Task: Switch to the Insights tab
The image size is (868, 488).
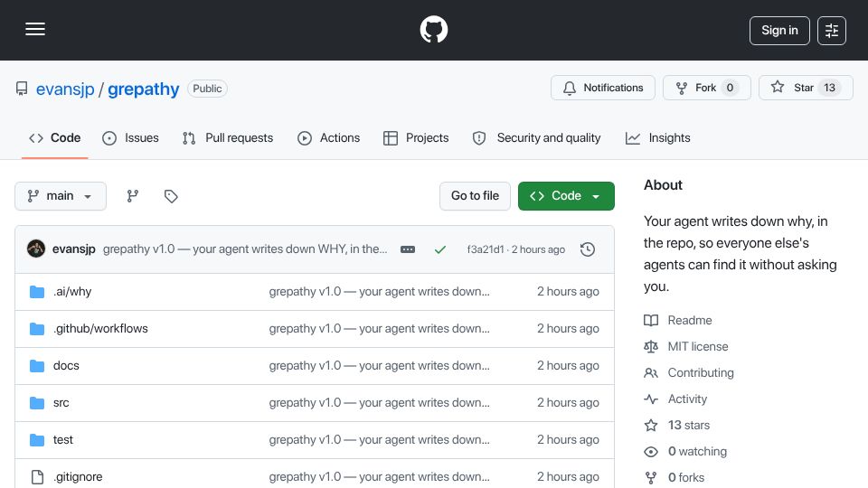Action: [x=657, y=137]
